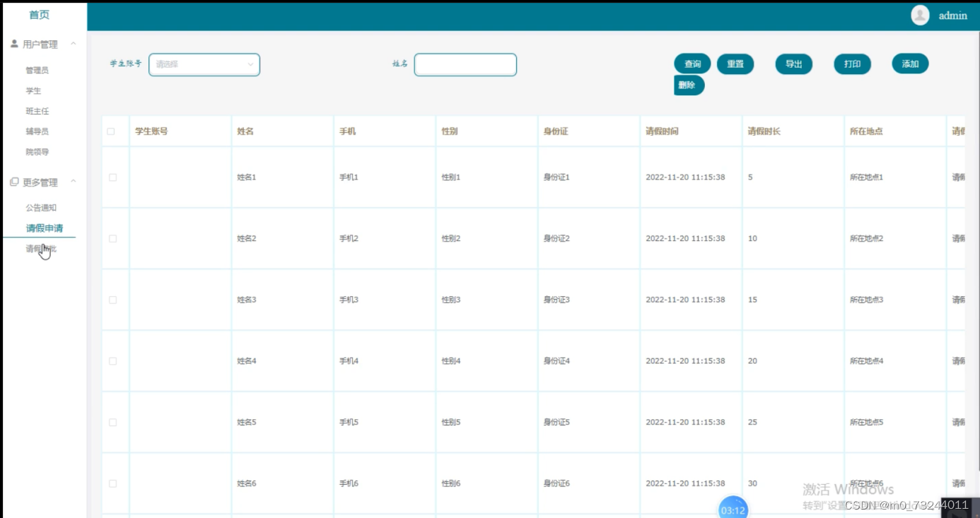Image resolution: width=980 pixels, height=518 pixels.
Task: Click the 请假时长 value 10
Action: click(752, 239)
